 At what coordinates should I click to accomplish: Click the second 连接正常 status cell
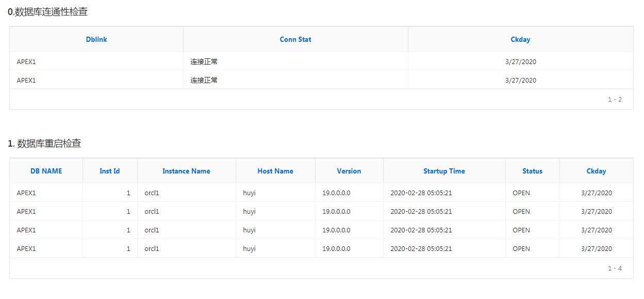[204, 81]
